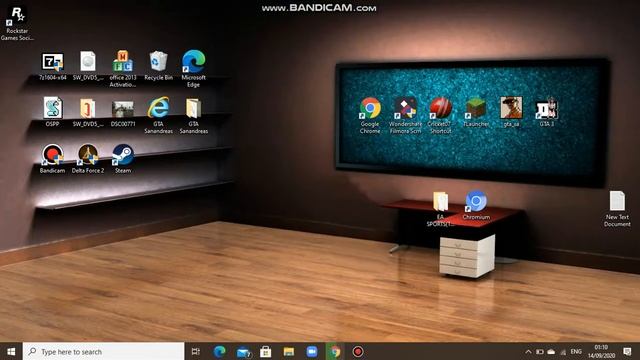Screen dimensions: 640x360
Task: Select the New Text Document file
Action: point(617,209)
